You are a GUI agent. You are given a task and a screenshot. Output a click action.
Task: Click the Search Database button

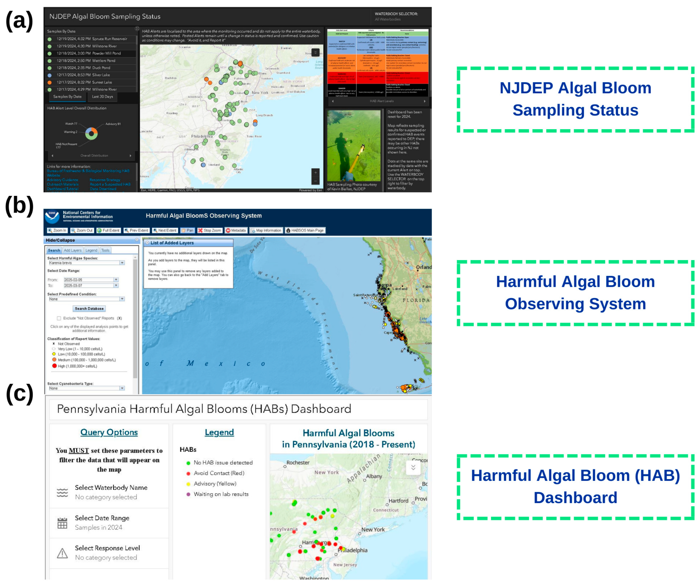coord(89,309)
